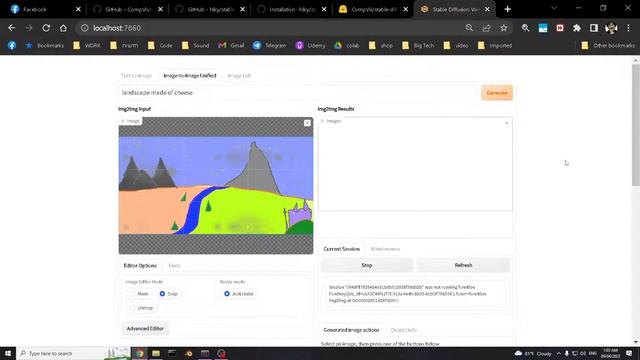Open the WORK bookmarks folder
This screenshot has width=640, height=360.
(87, 45)
